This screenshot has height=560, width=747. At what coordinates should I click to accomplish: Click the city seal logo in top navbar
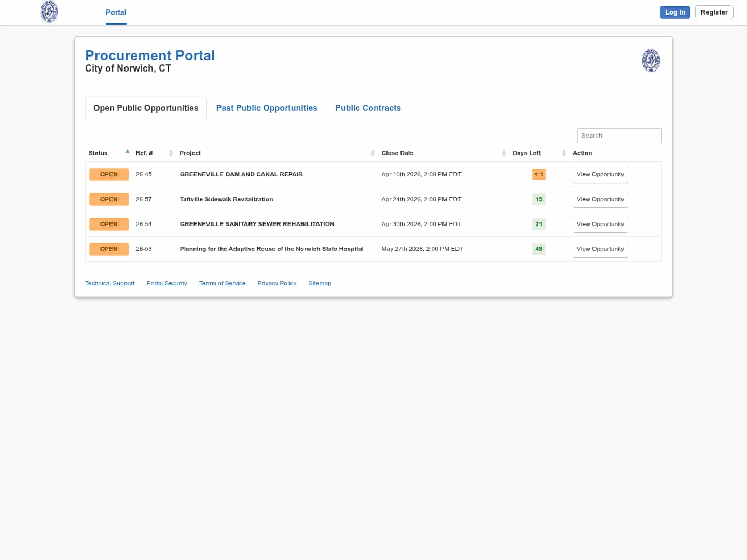(49, 12)
